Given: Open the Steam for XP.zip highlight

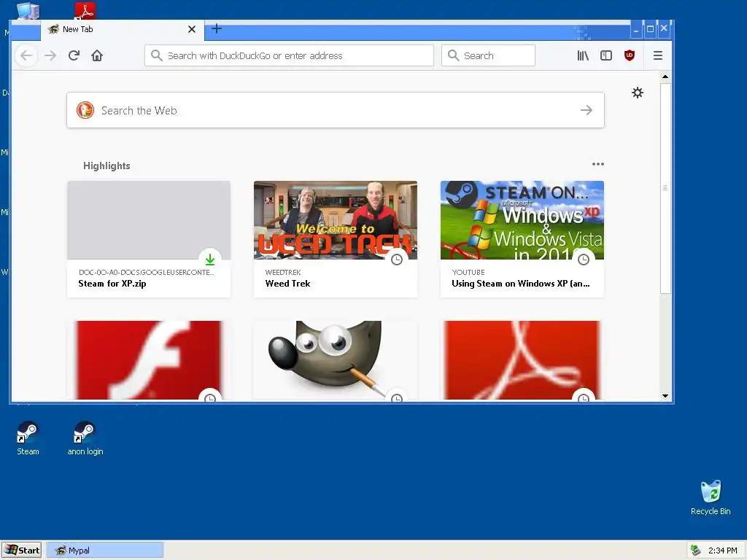Looking at the screenshot, I should coord(149,239).
